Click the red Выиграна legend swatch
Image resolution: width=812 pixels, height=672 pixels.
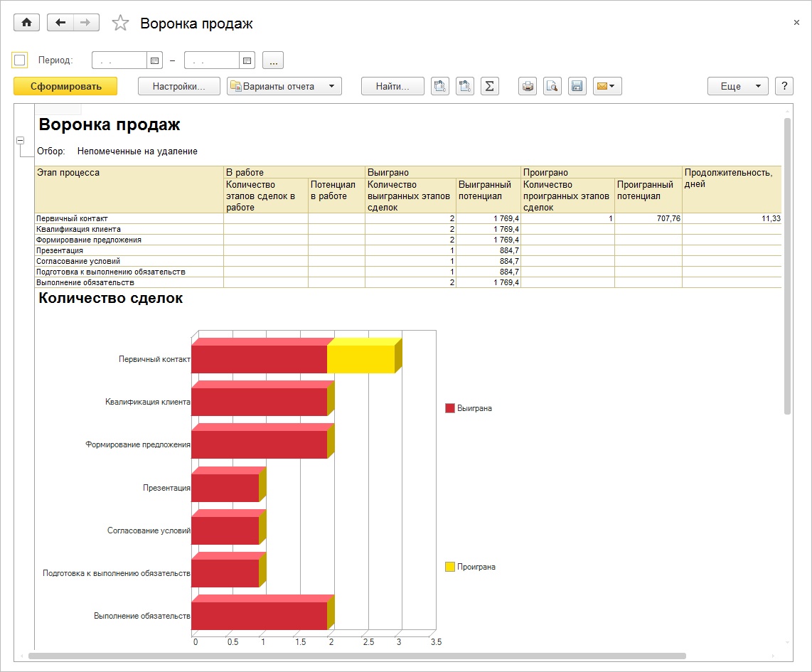449,408
